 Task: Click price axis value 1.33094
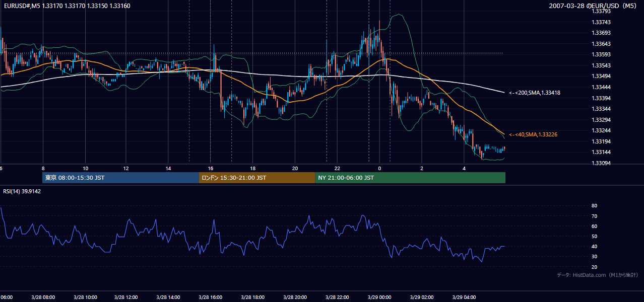pyautogui.click(x=601, y=163)
